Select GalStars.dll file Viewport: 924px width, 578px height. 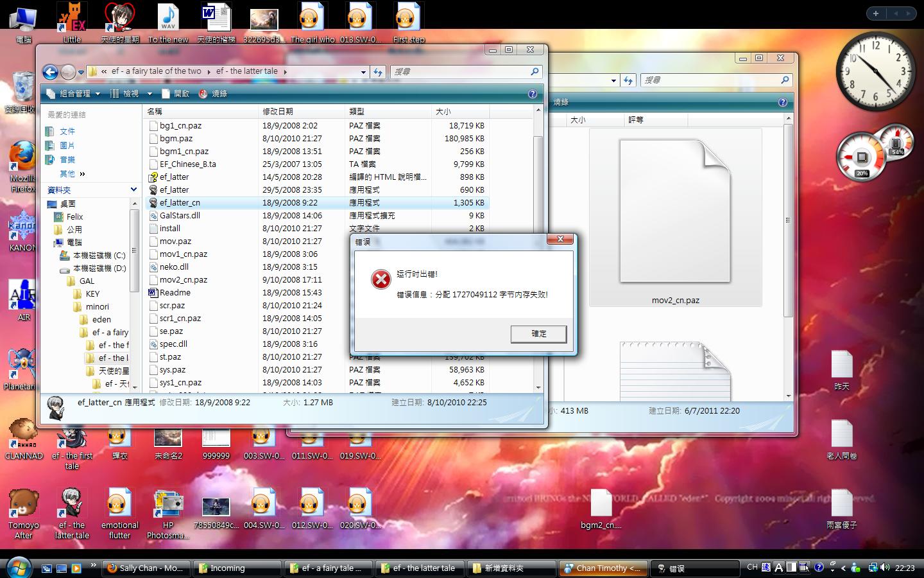point(180,216)
